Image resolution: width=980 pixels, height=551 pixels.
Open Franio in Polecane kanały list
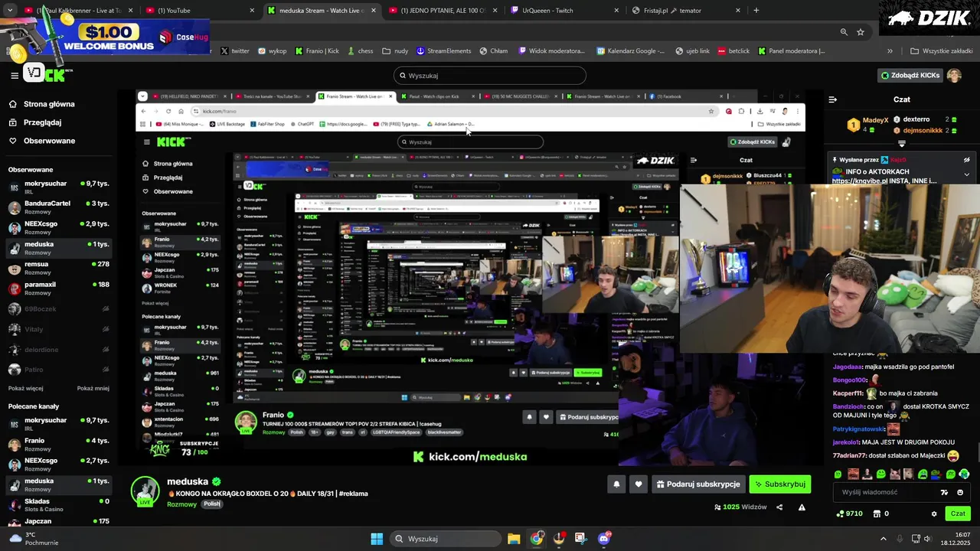[59, 445]
